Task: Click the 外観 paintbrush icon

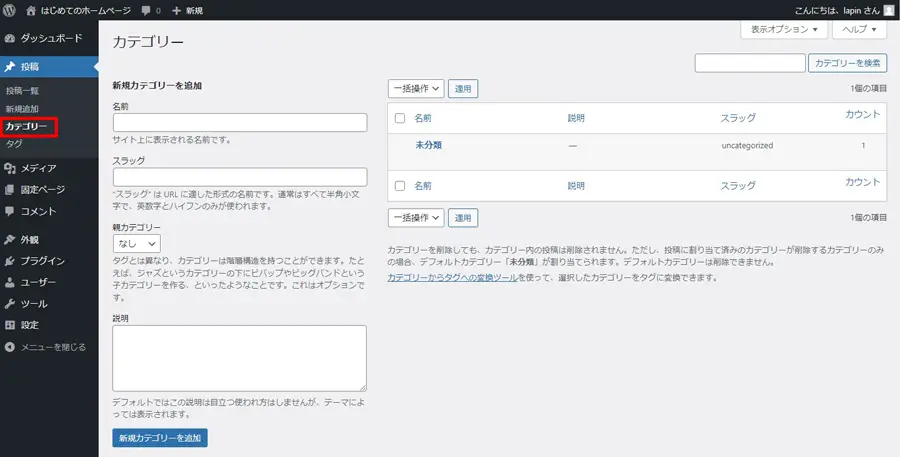Action: 9,240
